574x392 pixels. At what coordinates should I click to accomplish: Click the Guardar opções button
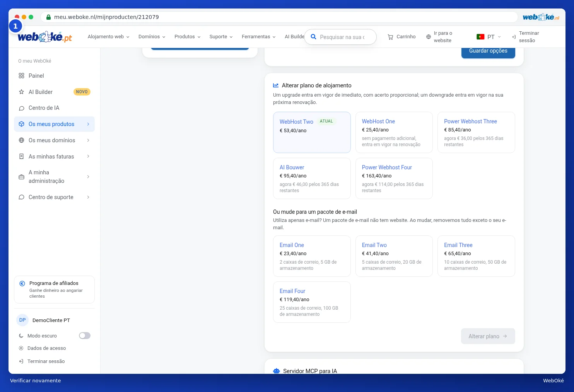pos(488,51)
